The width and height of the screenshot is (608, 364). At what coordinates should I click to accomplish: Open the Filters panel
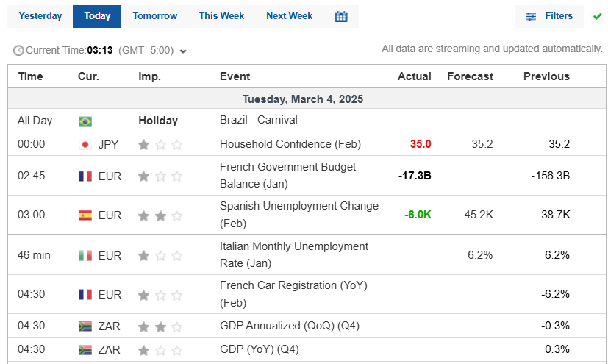(x=548, y=16)
